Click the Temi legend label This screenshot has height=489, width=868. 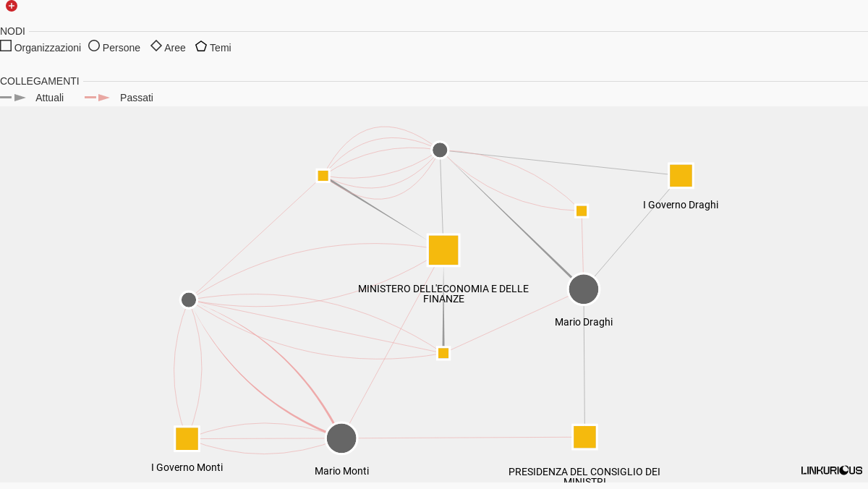[221, 48]
